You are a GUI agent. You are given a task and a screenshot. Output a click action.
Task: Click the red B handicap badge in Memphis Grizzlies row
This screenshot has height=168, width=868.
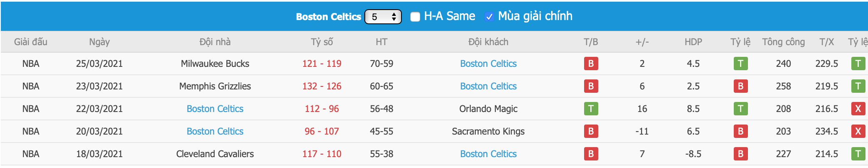[740, 86]
